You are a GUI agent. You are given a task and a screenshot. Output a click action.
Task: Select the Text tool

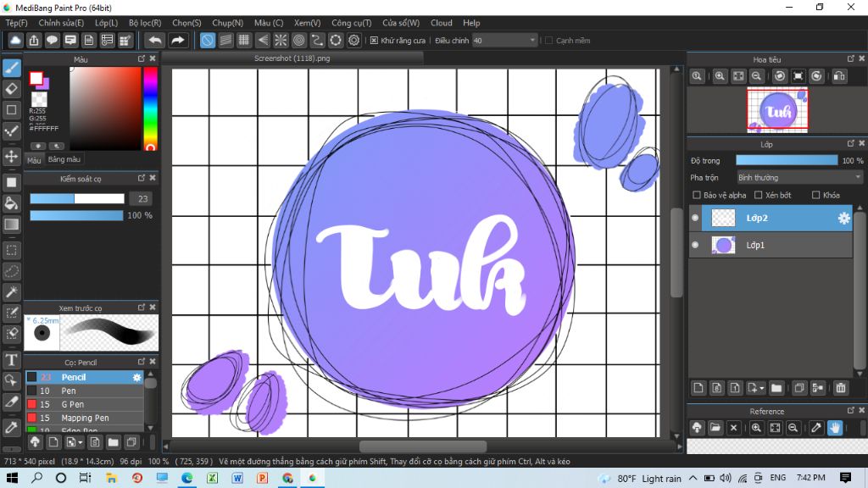coord(12,360)
